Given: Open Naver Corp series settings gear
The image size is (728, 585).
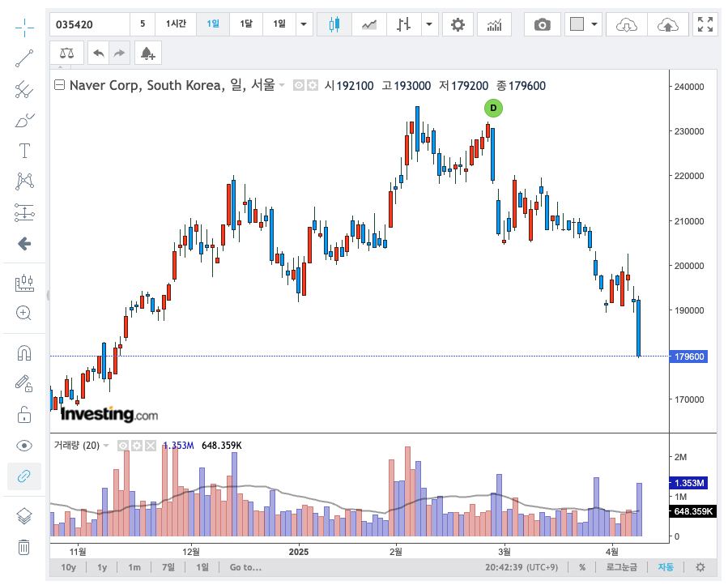Looking at the screenshot, I should coord(313,86).
